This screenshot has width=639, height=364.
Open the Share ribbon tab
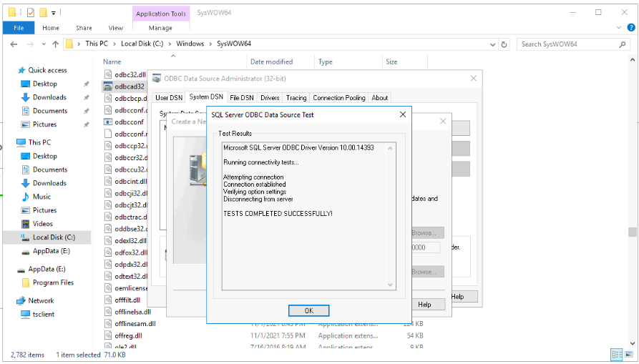click(x=84, y=28)
